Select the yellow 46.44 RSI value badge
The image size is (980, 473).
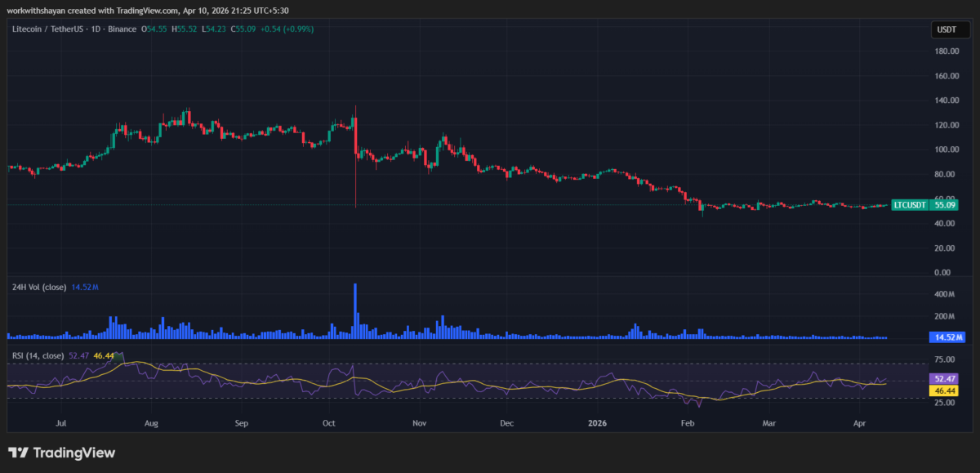(x=945, y=390)
